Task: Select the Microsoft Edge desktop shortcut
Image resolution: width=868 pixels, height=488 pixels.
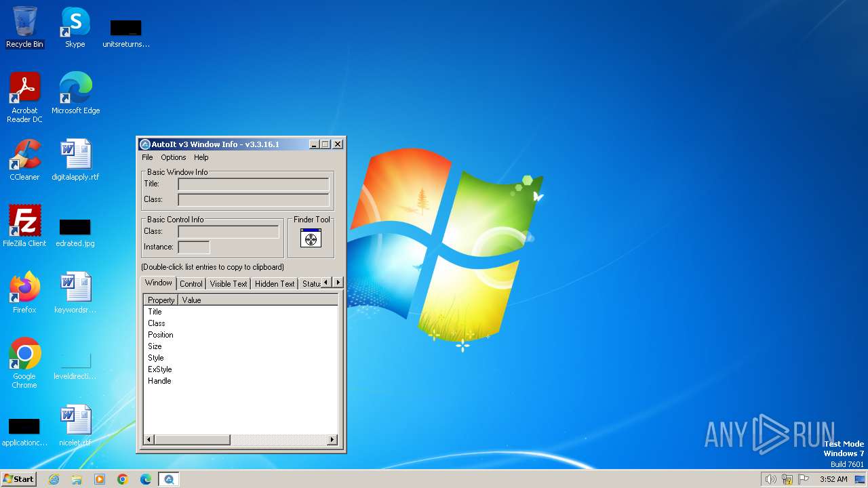Action: point(75,94)
